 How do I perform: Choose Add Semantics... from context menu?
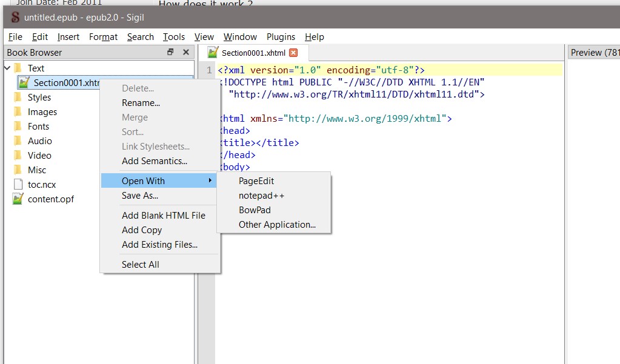(160, 161)
